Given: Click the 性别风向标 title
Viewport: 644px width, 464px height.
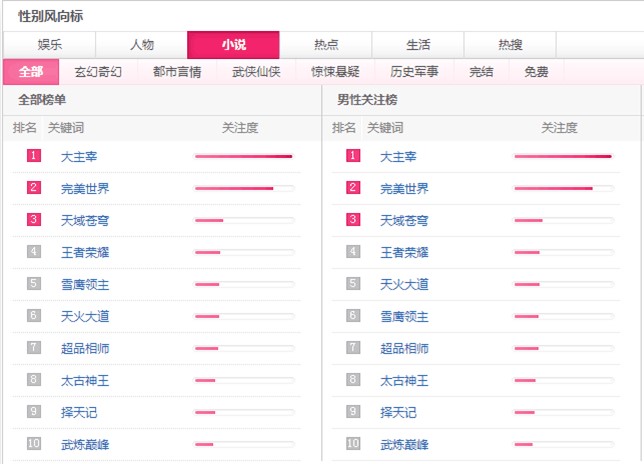Looking at the screenshot, I should (51, 16).
